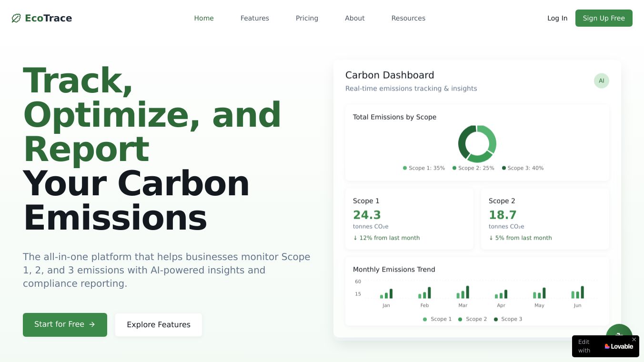
Task: Click the Log In link
Action: (x=557, y=18)
